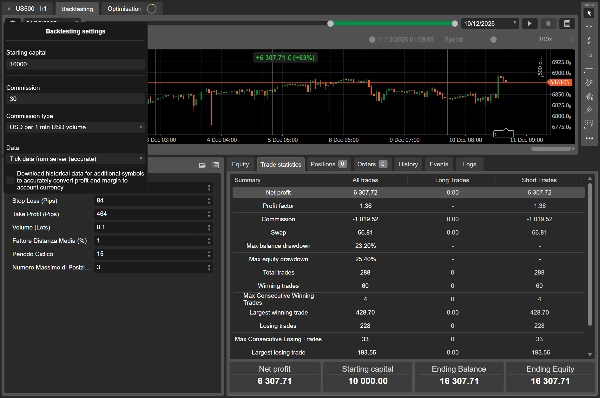Switch to the Optimization tab
600x398 pixels.
[x=131, y=8]
